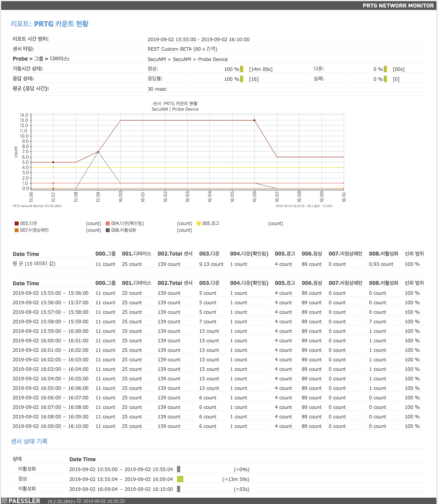The width and height of the screenshot is (438, 504).
Task: Click the gray bar in the 16:09:04 – 16:10:00 row
Action: coord(179,489)
